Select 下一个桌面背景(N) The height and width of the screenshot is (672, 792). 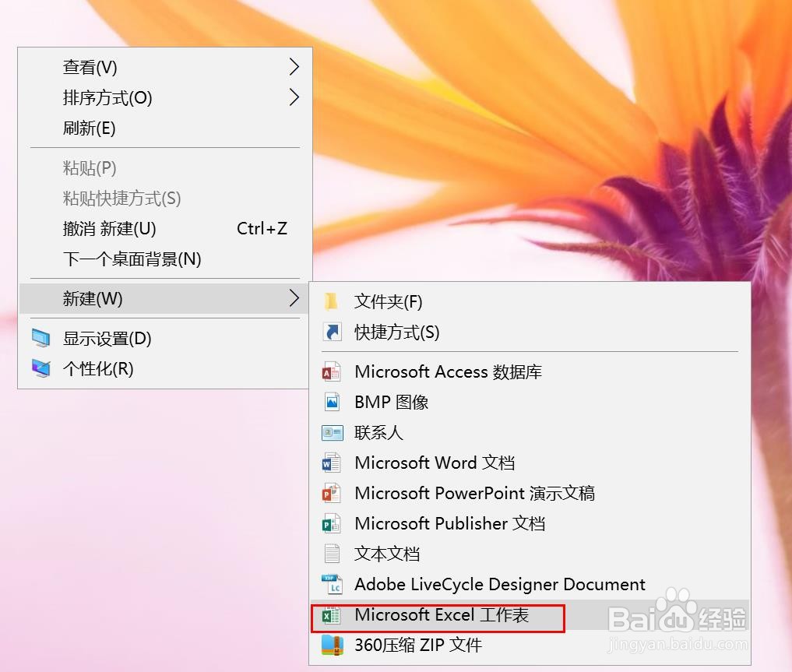(164, 259)
